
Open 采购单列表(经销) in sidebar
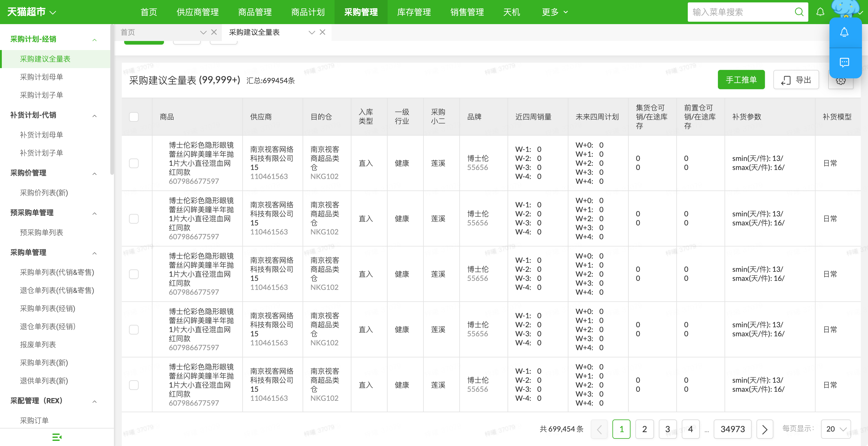tap(48, 309)
